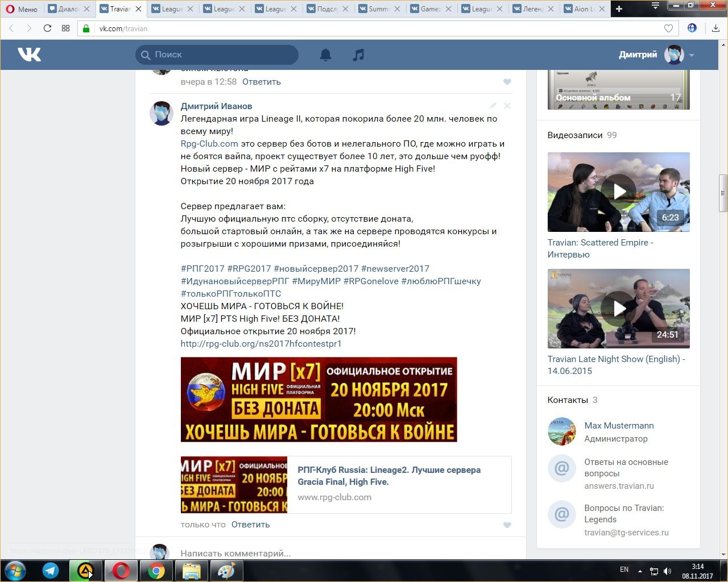Edit Дмитрий Иванов's comment with pencil icon

click(493, 106)
